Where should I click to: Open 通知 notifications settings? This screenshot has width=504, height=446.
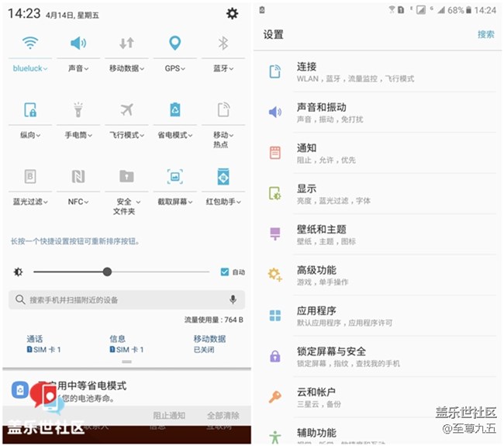coord(378,154)
